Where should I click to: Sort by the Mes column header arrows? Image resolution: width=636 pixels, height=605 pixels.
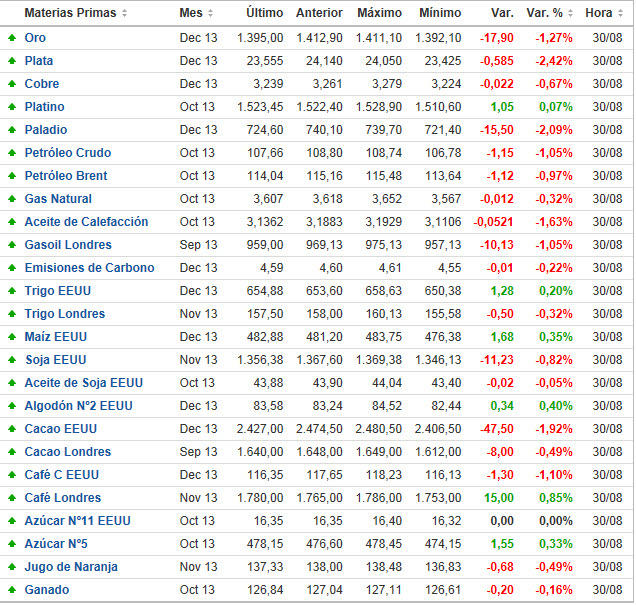click(210, 13)
